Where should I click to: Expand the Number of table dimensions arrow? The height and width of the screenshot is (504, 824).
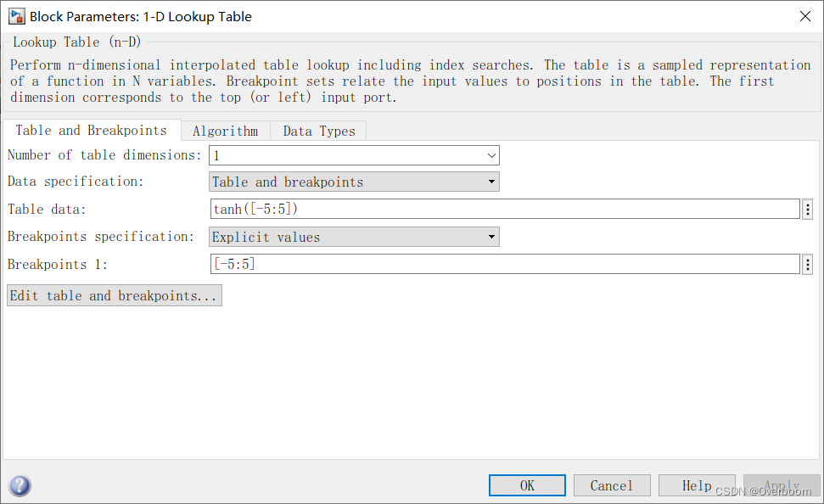[x=491, y=155]
